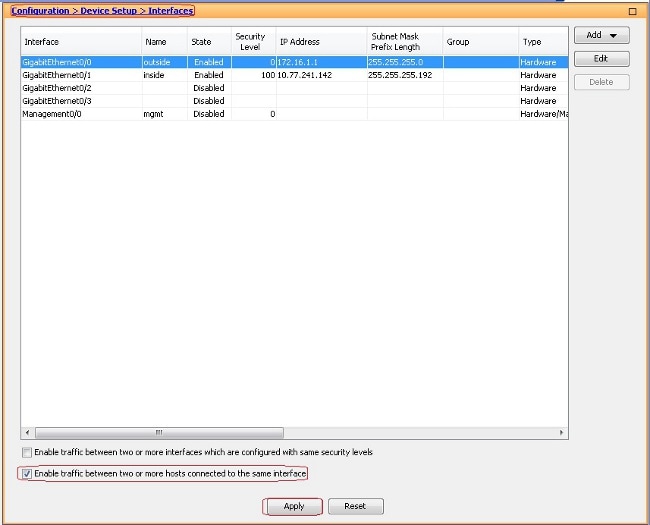Select the GigabitEthernet0/3 row

tap(80, 101)
